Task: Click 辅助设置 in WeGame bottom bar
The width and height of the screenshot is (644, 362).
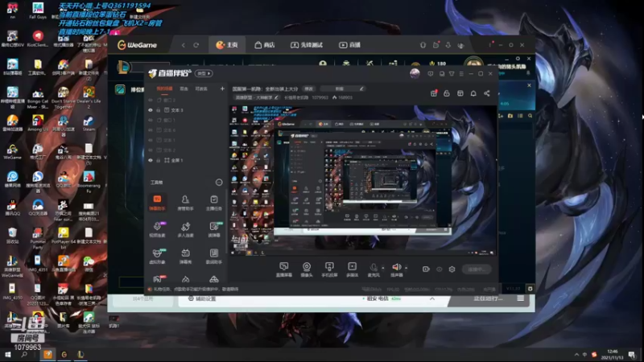Action: [x=202, y=298]
